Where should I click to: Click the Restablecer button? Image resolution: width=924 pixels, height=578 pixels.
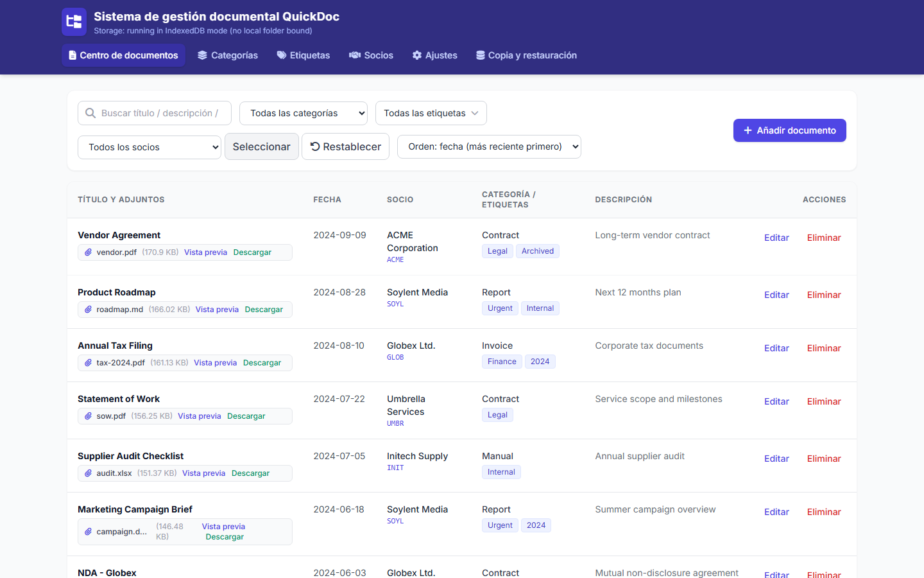coord(346,146)
